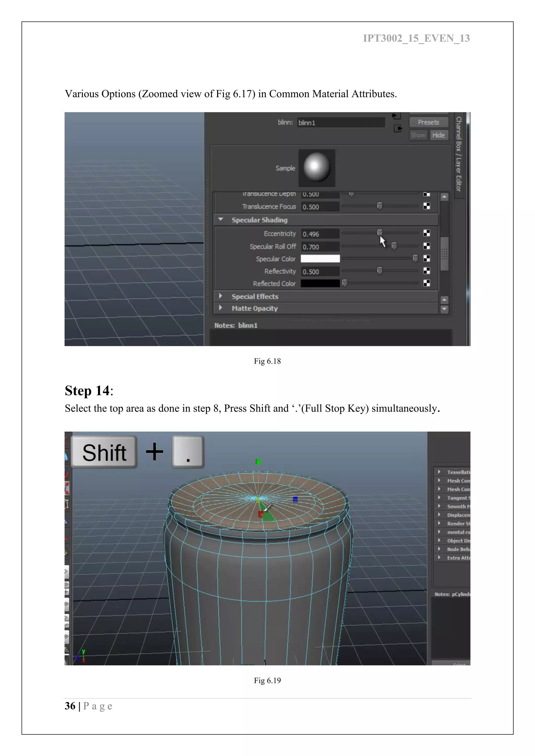Click Translucence Focus map checker icon
535x756 pixels.
[x=426, y=206]
